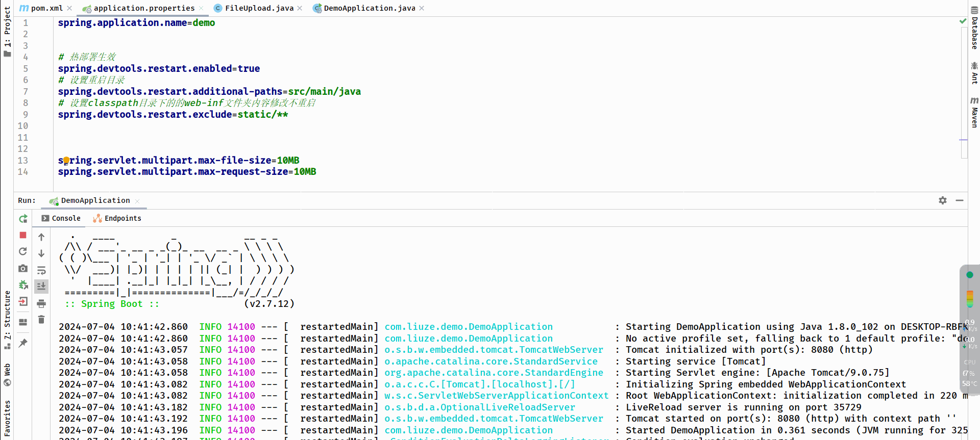
Task: Close the application.properties tab
Action: 201,8
